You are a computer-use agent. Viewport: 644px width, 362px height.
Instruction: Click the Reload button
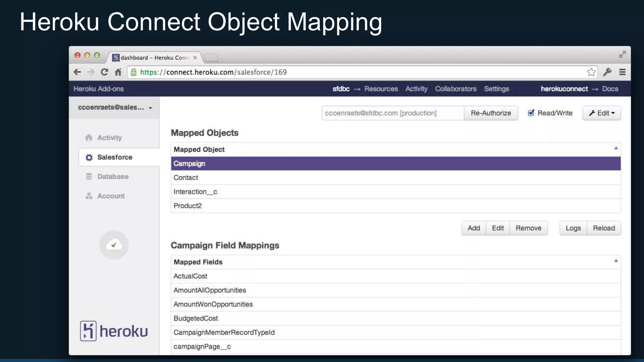pos(604,228)
